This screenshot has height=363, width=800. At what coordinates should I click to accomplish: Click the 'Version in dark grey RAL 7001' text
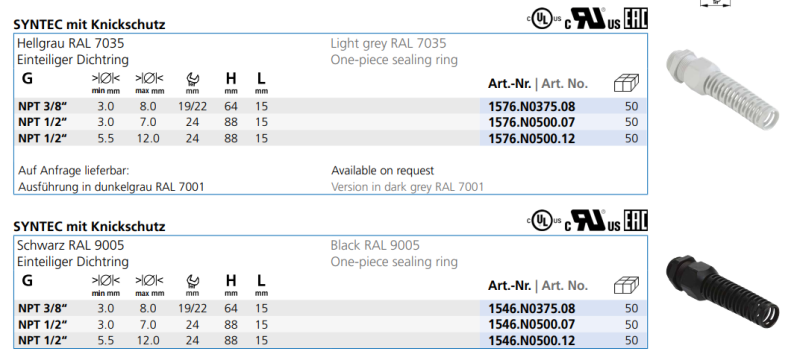pyautogui.click(x=407, y=187)
